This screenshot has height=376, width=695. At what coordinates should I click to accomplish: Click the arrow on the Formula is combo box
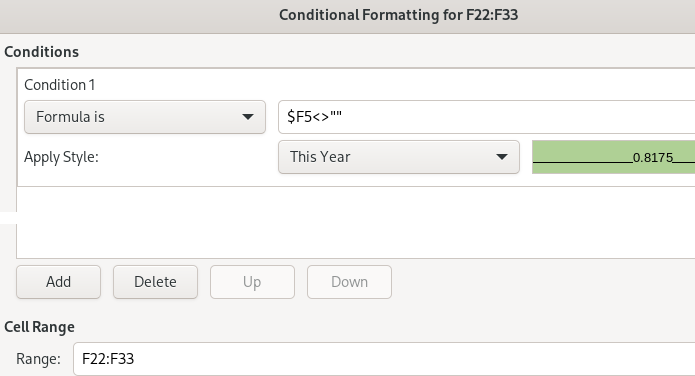coord(248,117)
